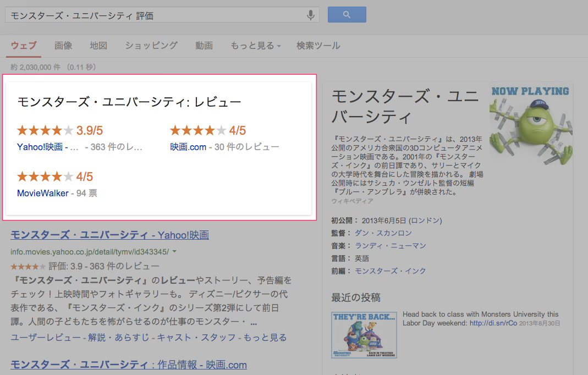Click the microphone voice search icon
Viewport: 588px width, 375px height.
coord(310,15)
